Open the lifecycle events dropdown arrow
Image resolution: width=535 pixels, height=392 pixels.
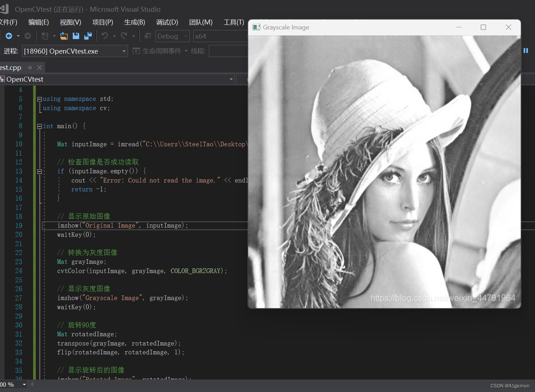pos(186,51)
